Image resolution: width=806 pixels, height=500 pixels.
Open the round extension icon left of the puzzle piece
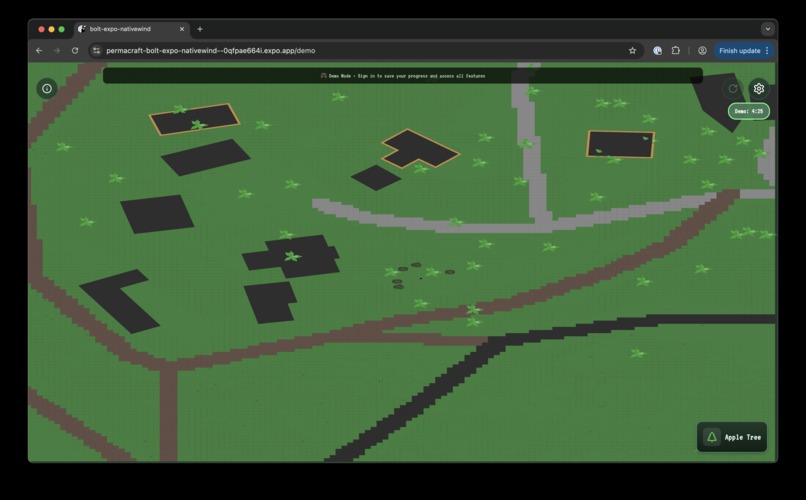click(657, 50)
